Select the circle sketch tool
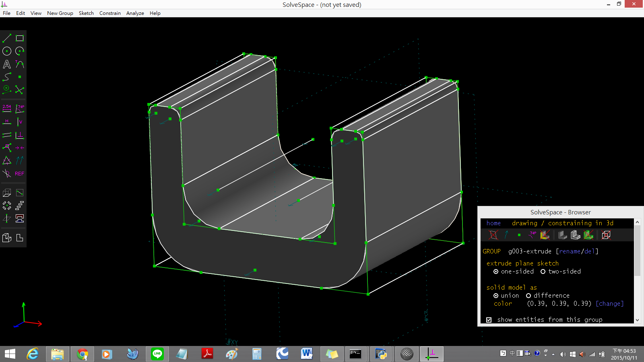Viewport: 644px width, 362px height. pos(7,51)
